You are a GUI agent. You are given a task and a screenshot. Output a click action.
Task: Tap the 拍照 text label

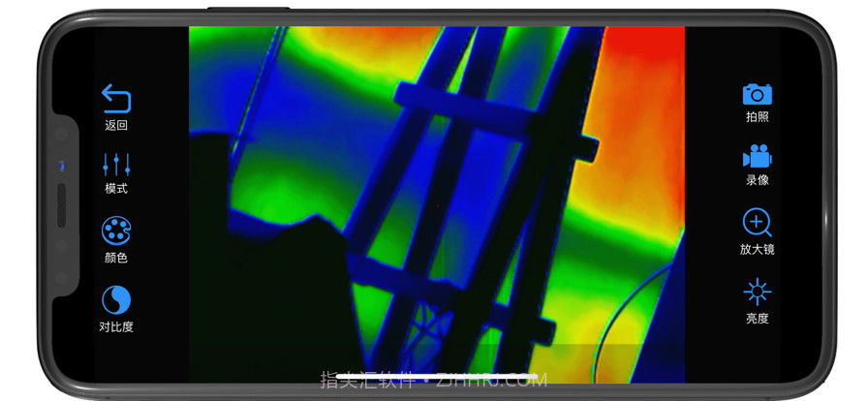pyautogui.click(x=757, y=117)
